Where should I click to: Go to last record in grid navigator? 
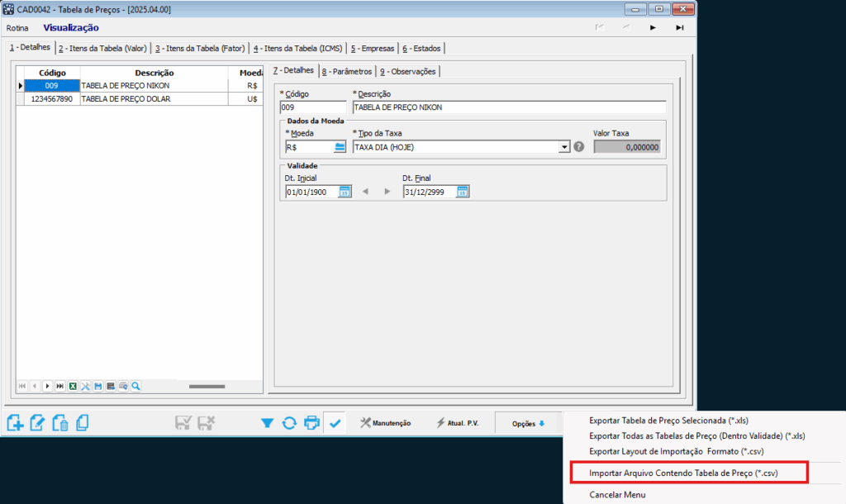[x=59, y=387]
